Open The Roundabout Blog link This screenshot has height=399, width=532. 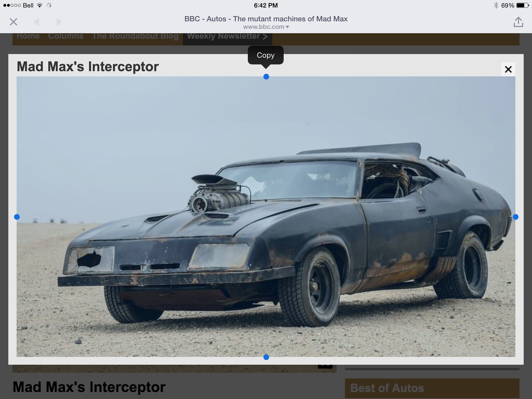[135, 36]
